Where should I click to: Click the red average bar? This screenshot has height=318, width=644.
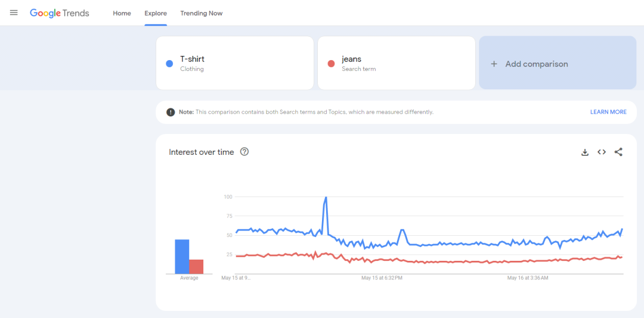196,267
